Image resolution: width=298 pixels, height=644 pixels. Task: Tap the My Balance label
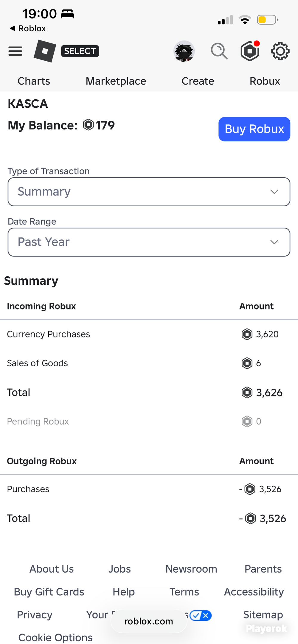point(43,125)
